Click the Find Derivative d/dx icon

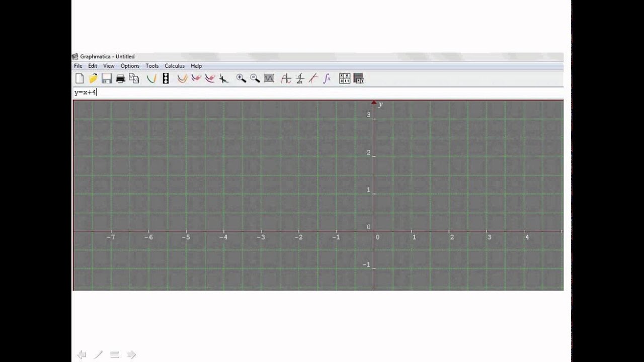coord(300,78)
